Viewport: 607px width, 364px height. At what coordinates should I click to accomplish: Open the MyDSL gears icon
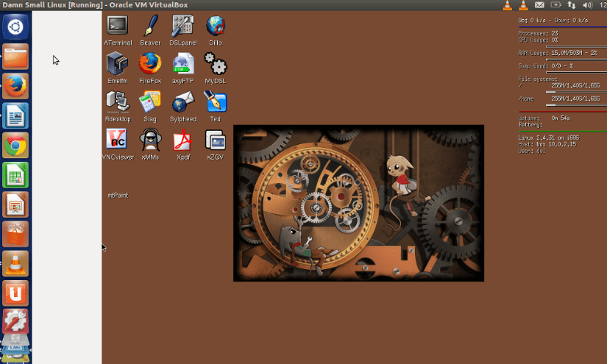coord(216,63)
